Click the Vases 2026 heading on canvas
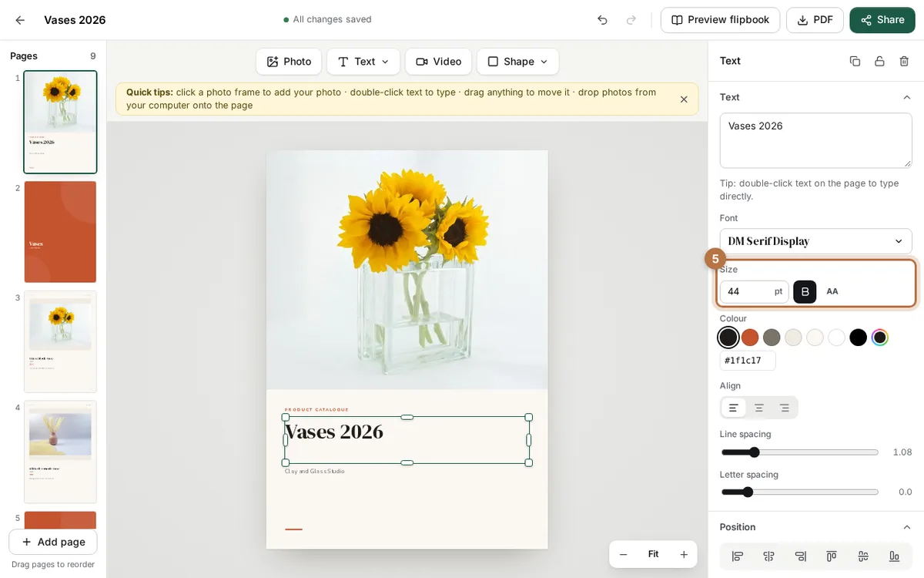Viewport: 924px width, 578px height. pyautogui.click(x=333, y=432)
